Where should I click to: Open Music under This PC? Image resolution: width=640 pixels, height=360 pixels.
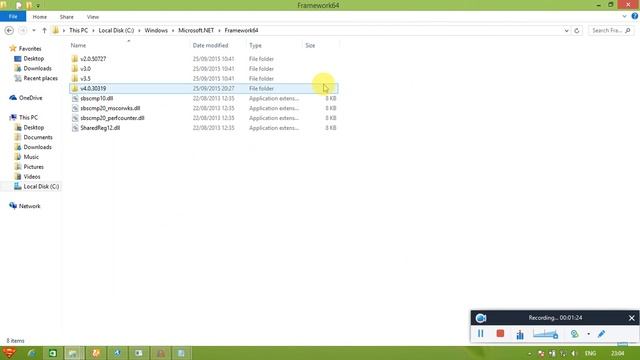coord(31,157)
